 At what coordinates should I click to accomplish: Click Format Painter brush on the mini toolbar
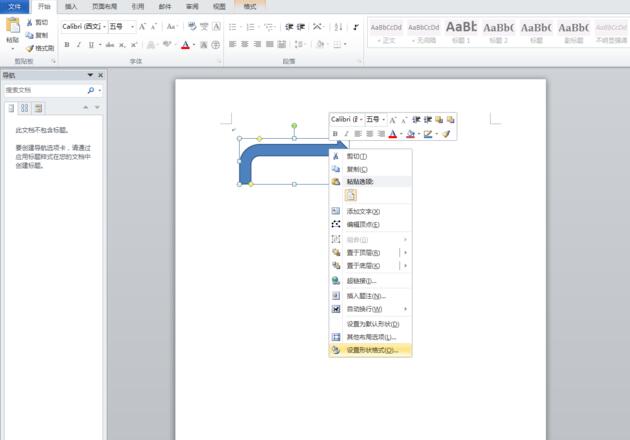tap(446, 134)
